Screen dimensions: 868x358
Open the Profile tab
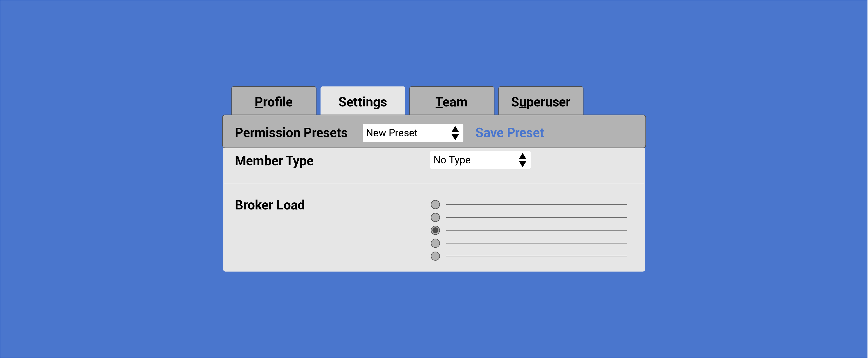click(x=274, y=101)
